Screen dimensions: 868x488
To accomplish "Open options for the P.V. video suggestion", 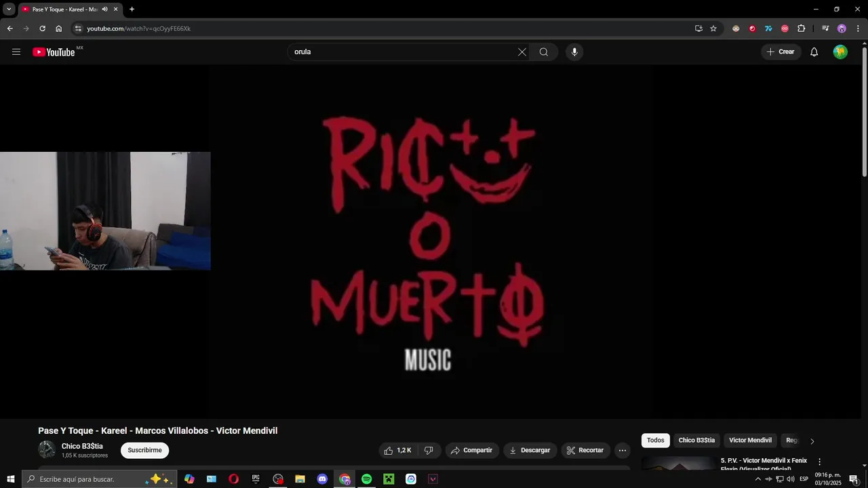I will (x=819, y=462).
